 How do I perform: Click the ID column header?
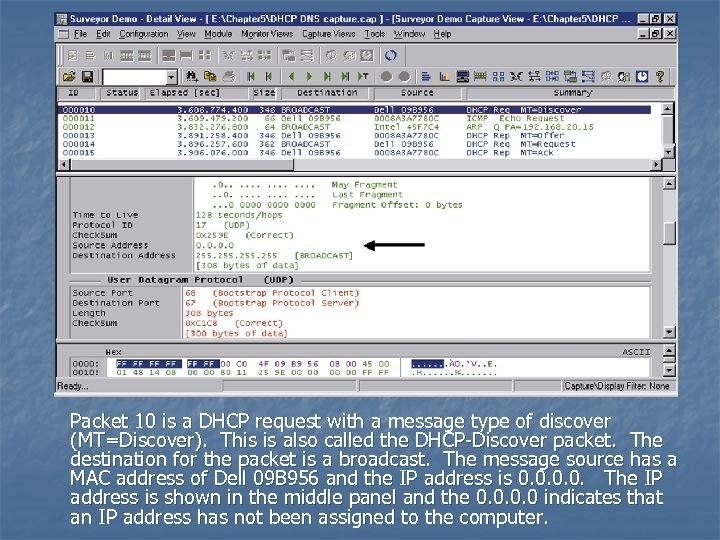[x=79, y=93]
